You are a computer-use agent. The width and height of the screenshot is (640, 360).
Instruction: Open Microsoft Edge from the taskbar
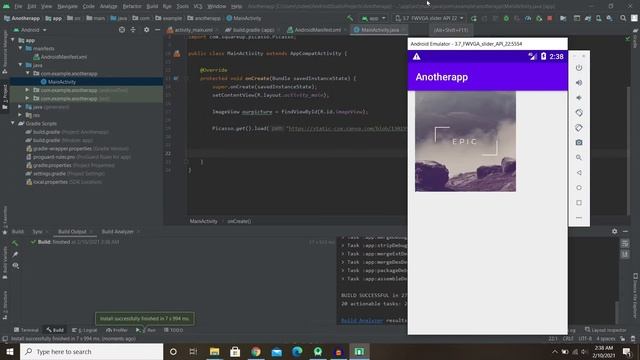[297, 351]
